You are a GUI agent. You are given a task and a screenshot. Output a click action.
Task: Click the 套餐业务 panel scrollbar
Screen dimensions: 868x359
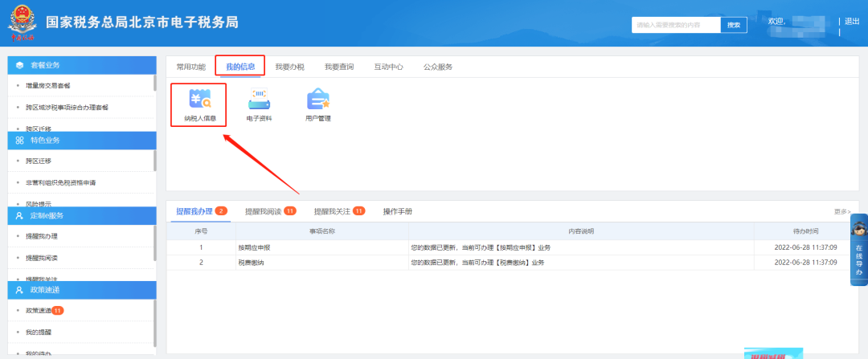(154, 84)
